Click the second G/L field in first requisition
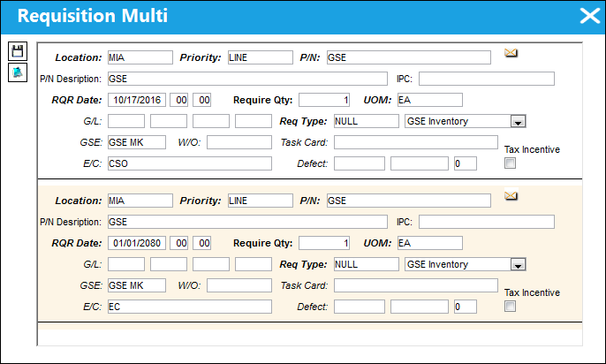 [x=169, y=121]
